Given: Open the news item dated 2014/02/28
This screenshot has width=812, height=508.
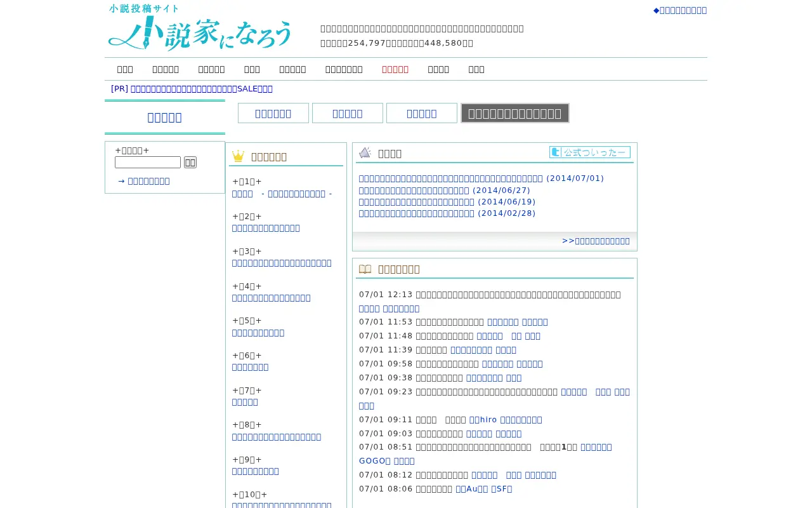Looking at the screenshot, I should 447,213.
